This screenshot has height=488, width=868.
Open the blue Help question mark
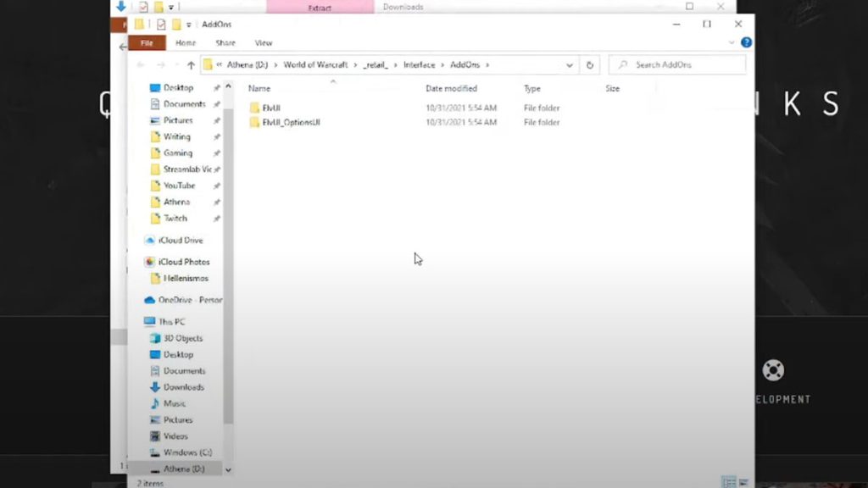pyautogui.click(x=746, y=42)
